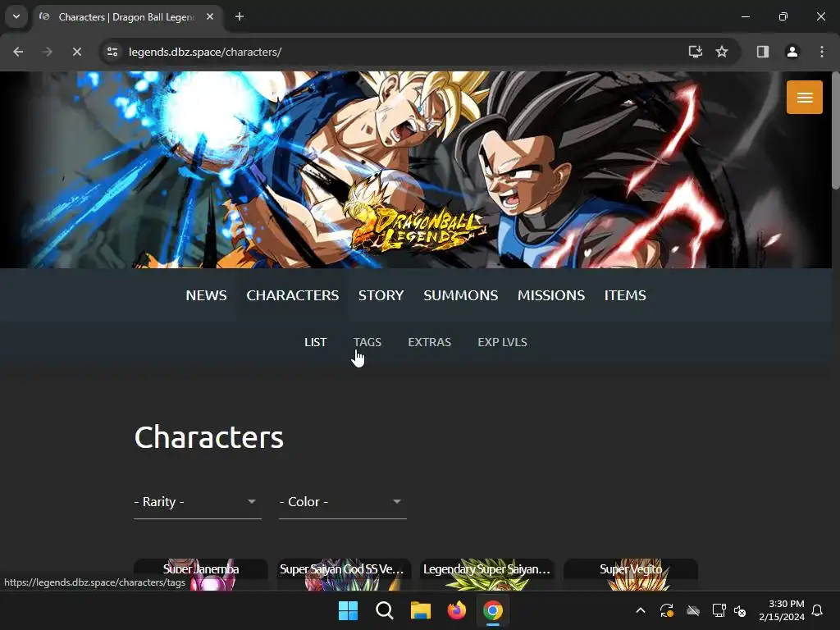Stop page loading with the X button
840x630 pixels.
click(x=76, y=52)
